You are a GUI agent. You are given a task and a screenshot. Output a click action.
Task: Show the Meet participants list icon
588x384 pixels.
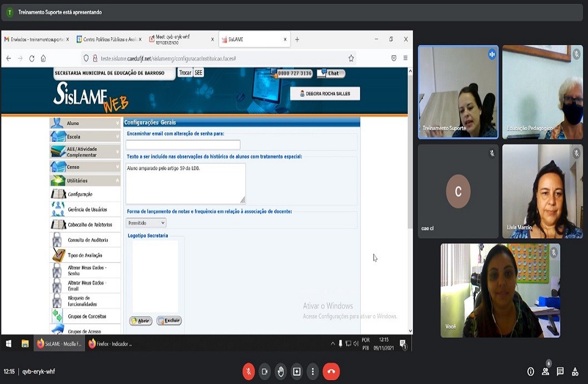(x=545, y=372)
